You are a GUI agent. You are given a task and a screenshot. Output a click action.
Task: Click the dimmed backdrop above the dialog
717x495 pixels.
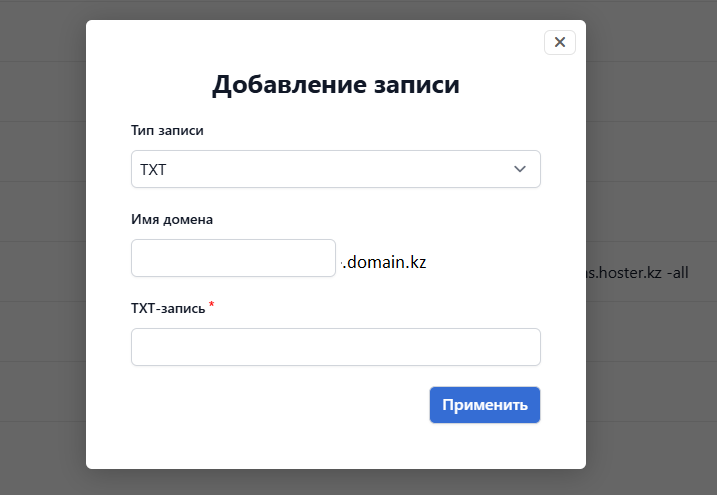pyautogui.click(x=335, y=9)
